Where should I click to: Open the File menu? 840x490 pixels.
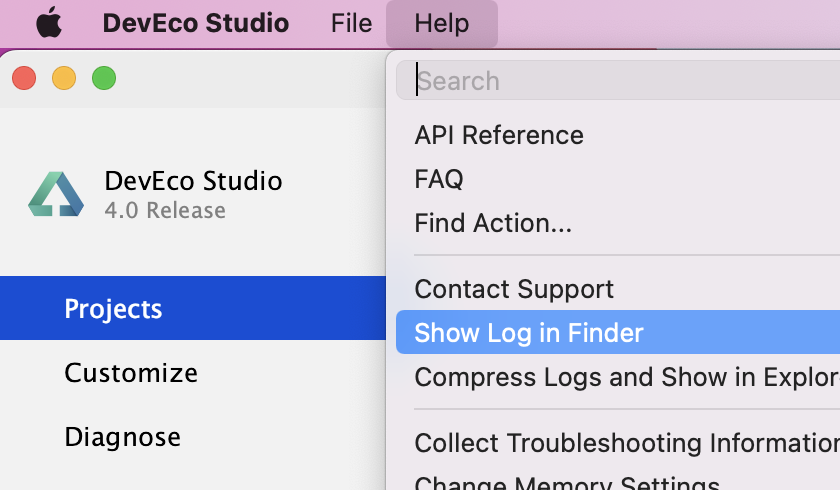[x=351, y=23]
